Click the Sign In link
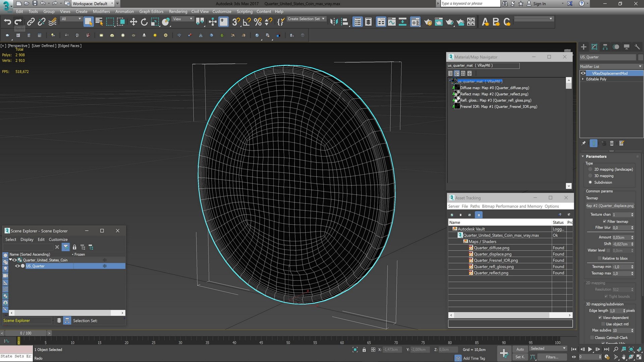Screen dimensions: 644x362 click(539, 4)
